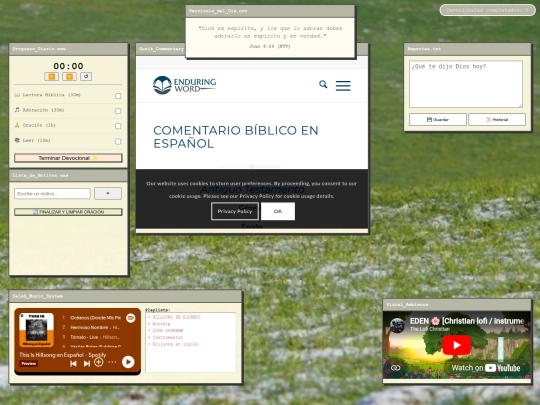Click the Spotify logo icon in player
This screenshot has height=405, width=540.
click(131, 318)
